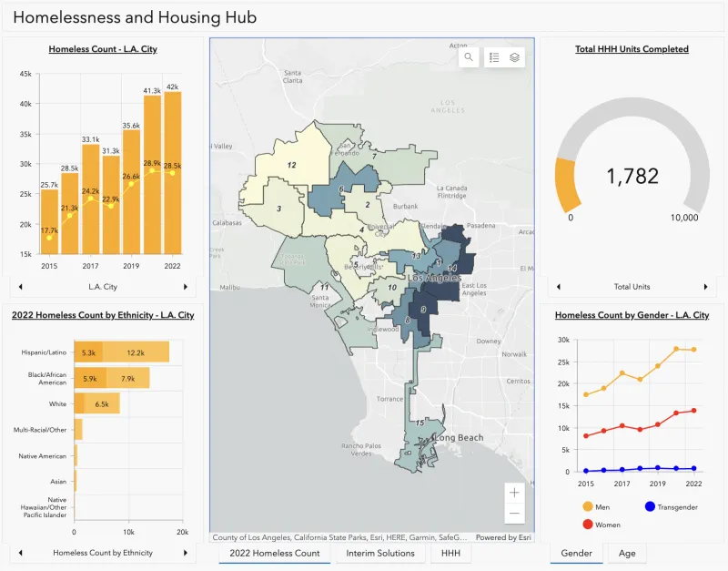Open the map search tool

point(469,57)
